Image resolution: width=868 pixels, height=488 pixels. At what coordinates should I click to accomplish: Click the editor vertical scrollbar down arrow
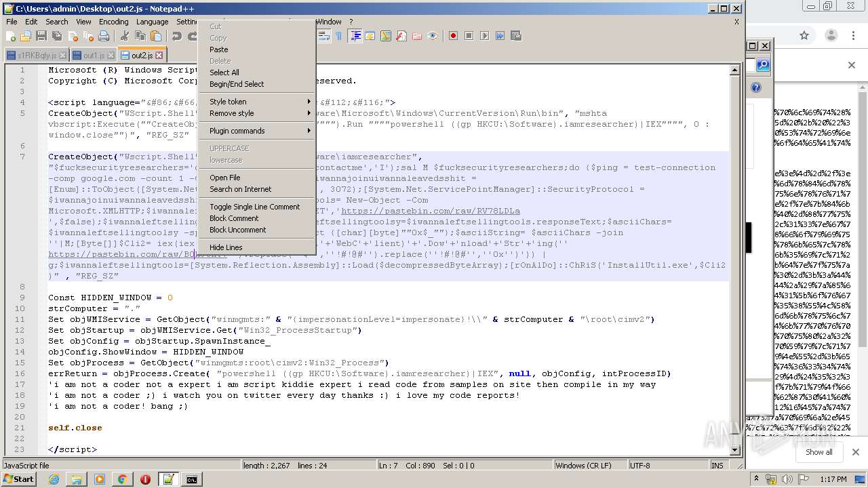734,449
